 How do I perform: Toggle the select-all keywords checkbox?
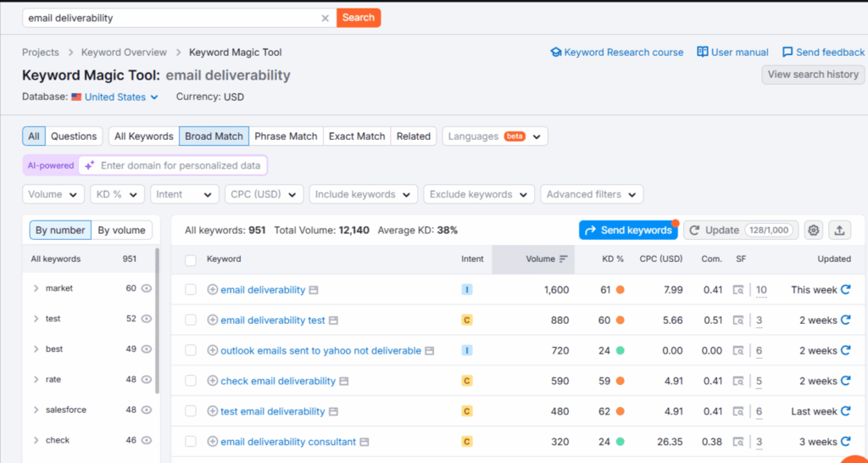(x=191, y=259)
